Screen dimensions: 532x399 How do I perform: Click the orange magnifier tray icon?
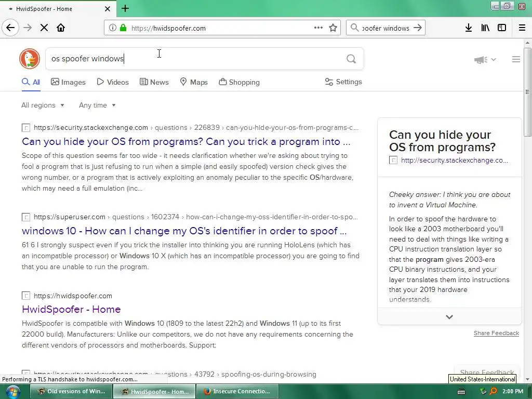(494, 391)
